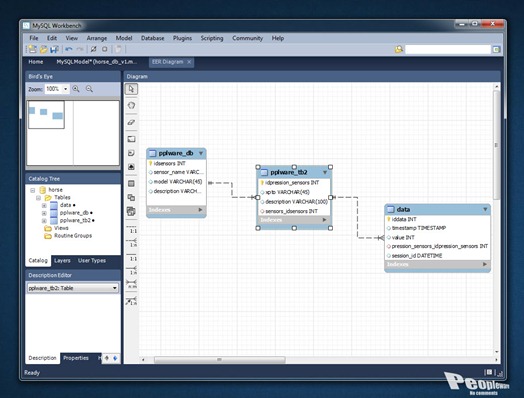This screenshot has height=398, width=524.
Task: Click the zoom in magnifier icon
Action: point(76,89)
